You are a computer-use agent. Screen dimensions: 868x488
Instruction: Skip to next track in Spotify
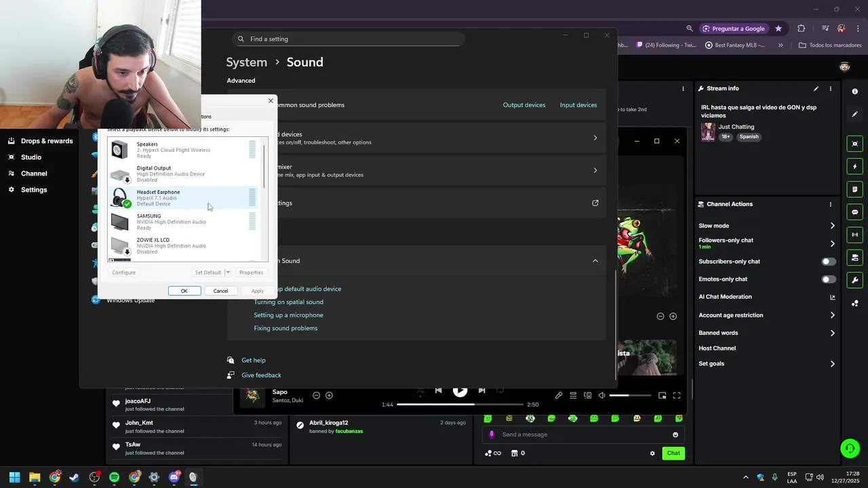(x=481, y=390)
